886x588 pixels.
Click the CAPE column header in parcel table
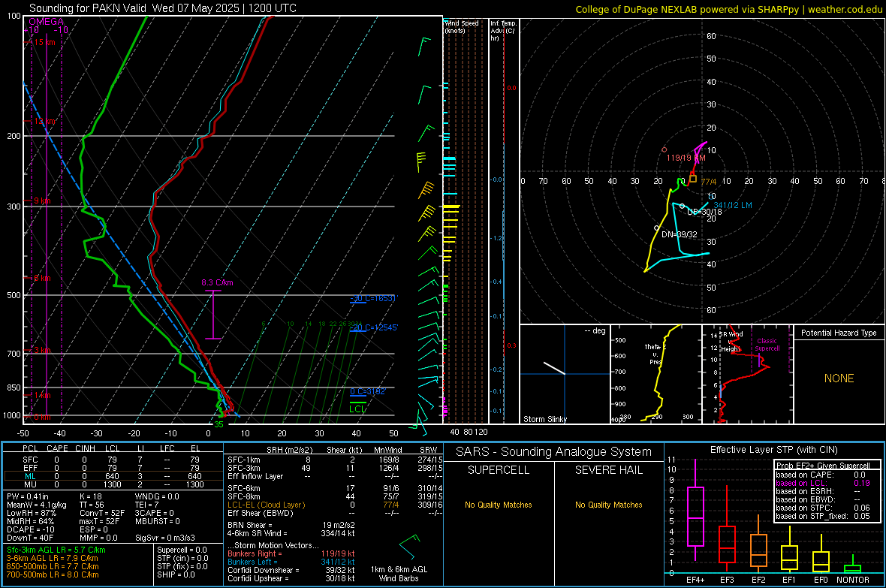point(57,448)
